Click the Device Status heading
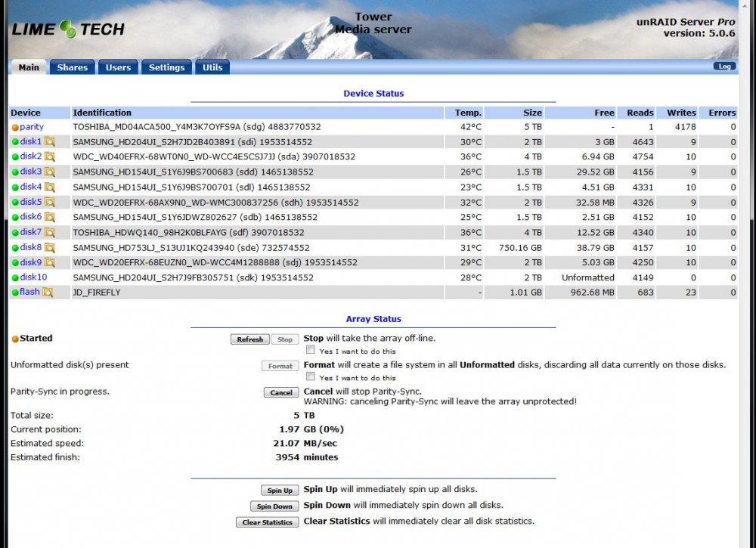This screenshot has width=756, height=548. (x=373, y=94)
